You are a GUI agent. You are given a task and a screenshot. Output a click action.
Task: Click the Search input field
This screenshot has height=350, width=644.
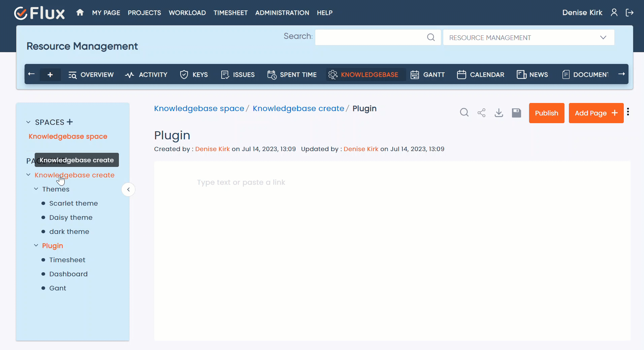[371, 37]
